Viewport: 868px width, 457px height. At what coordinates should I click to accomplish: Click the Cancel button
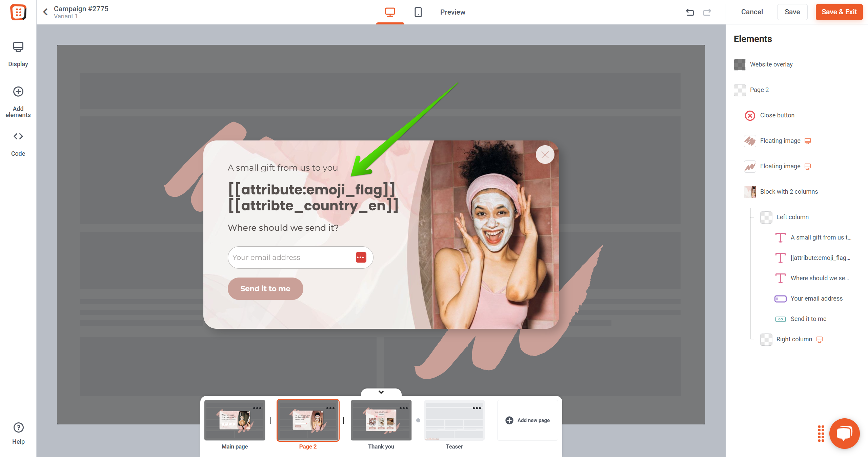tap(752, 12)
